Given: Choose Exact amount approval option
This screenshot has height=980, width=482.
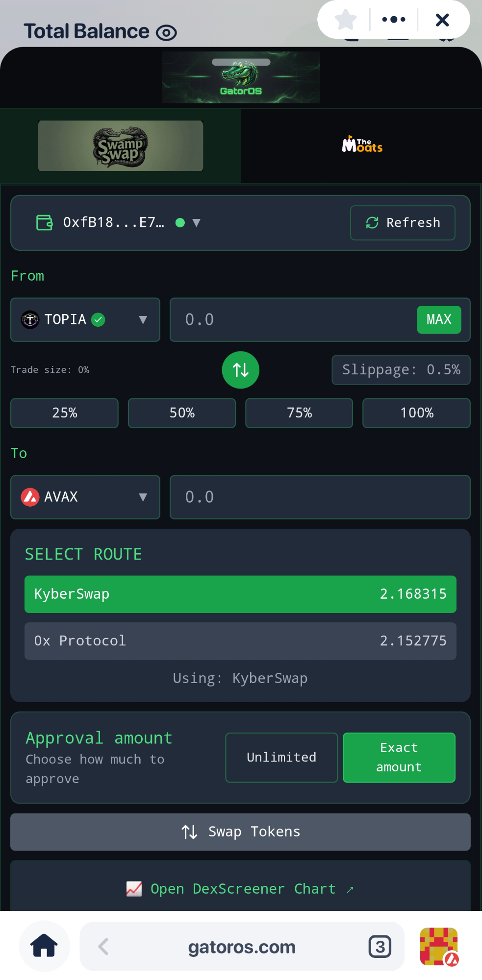Looking at the screenshot, I should 399,758.
